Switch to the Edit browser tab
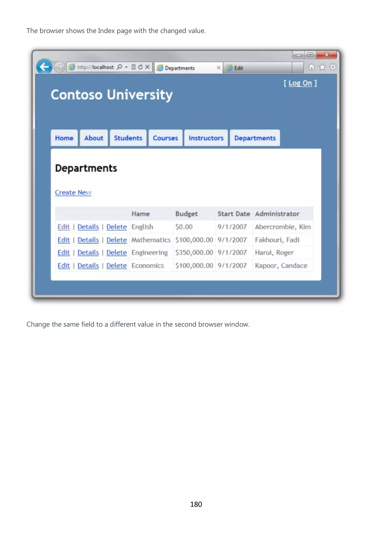This screenshot has height=547, width=392. click(258, 68)
